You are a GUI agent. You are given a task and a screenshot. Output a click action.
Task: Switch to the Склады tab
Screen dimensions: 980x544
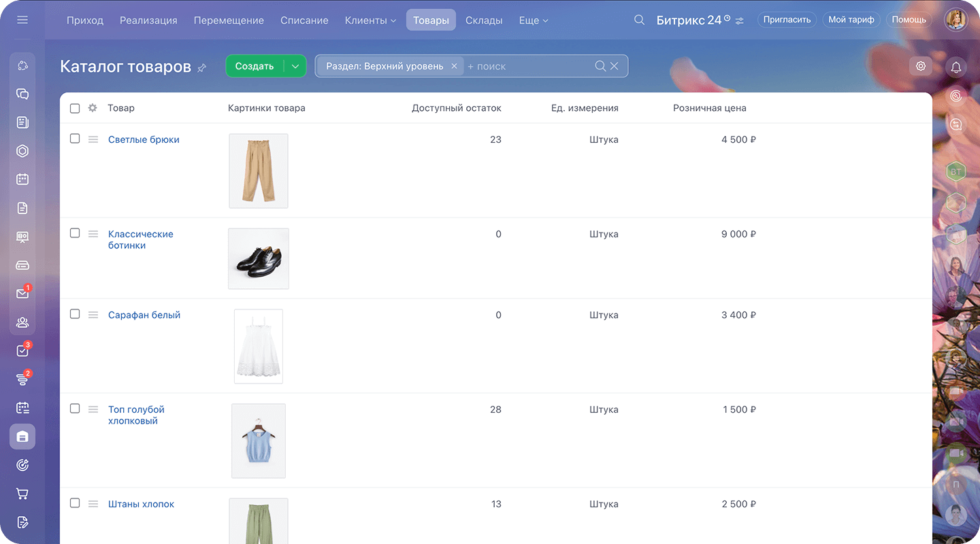484,20
